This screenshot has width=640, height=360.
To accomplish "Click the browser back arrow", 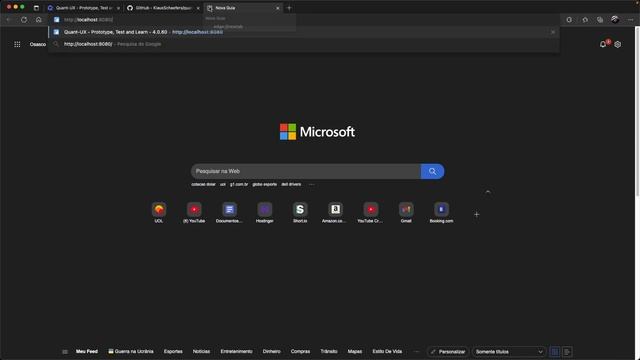I will (9, 19).
